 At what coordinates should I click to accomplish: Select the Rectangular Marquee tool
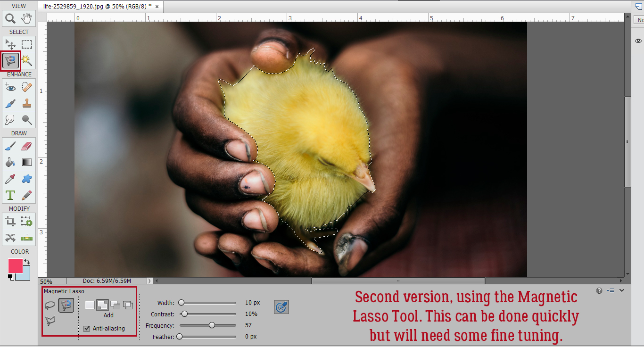click(x=27, y=45)
